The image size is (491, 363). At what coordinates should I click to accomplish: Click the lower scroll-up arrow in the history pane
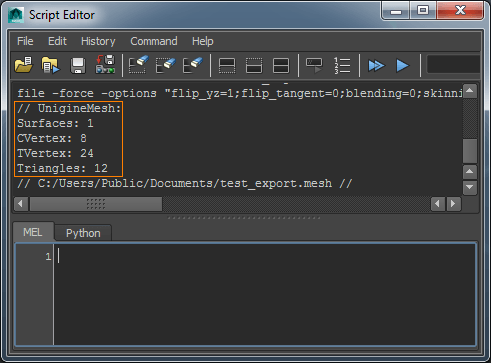470,172
